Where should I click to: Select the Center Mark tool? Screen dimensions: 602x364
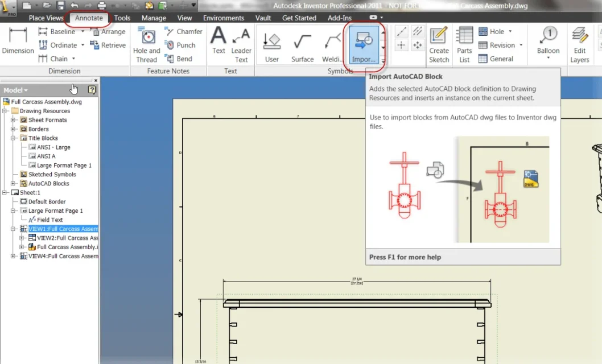pyautogui.click(x=401, y=45)
